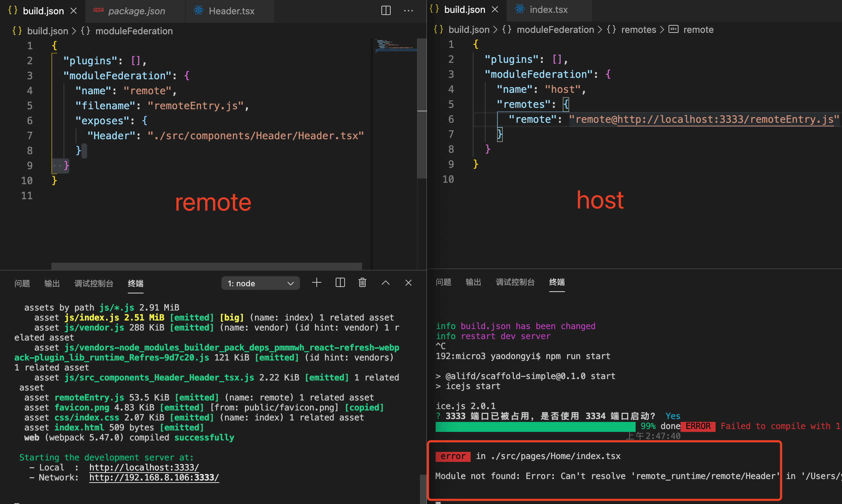This screenshot has width=842, height=504.
Task: Switch to the index.tsx tab
Action: tap(549, 10)
